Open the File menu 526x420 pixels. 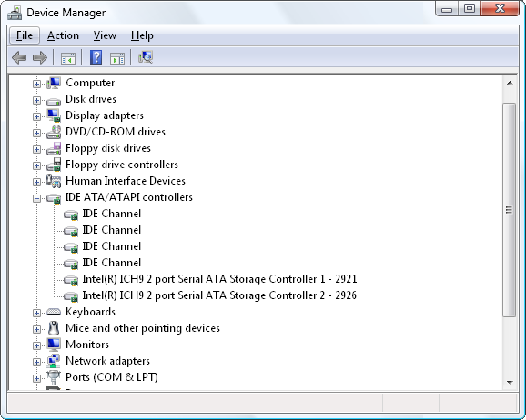[x=25, y=35]
